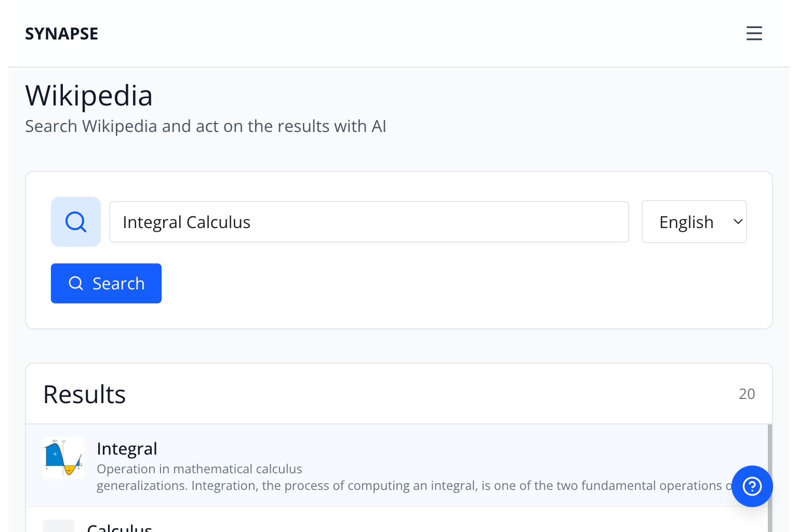This screenshot has width=798, height=532.
Task: Select the Results section header
Action: 84,394
